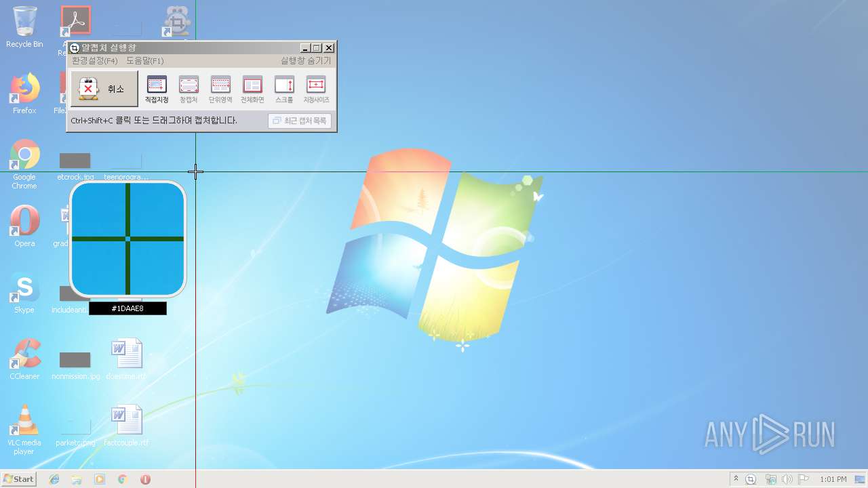Click the Show desktop button
868x488 pixels.
(861, 479)
